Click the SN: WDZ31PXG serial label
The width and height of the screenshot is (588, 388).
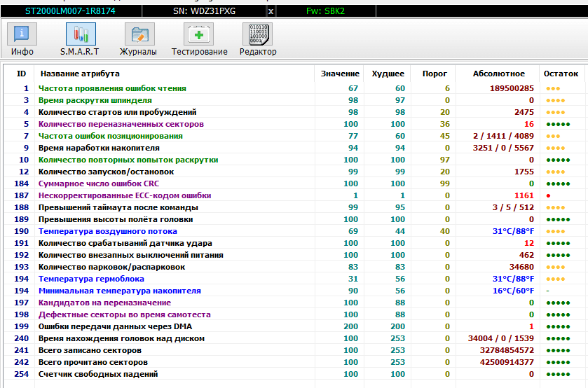tap(204, 12)
